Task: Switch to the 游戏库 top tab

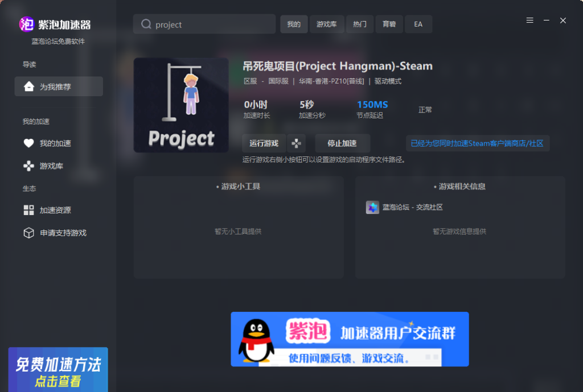Action: click(326, 24)
